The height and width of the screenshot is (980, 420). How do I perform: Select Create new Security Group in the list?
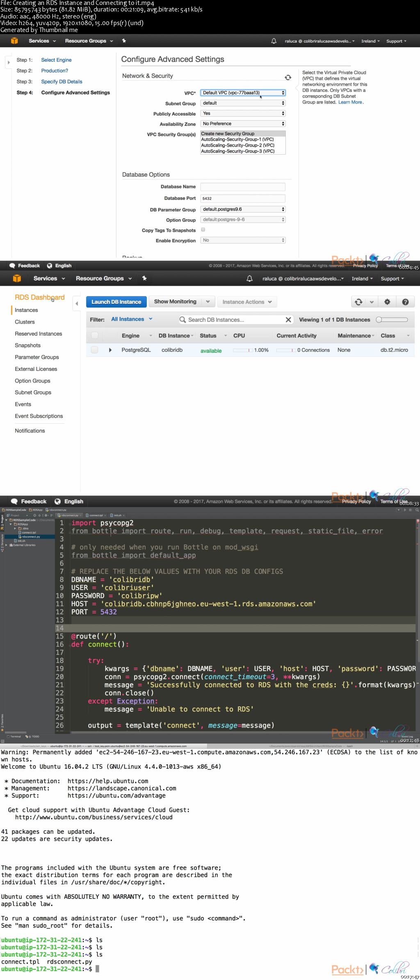(x=243, y=134)
